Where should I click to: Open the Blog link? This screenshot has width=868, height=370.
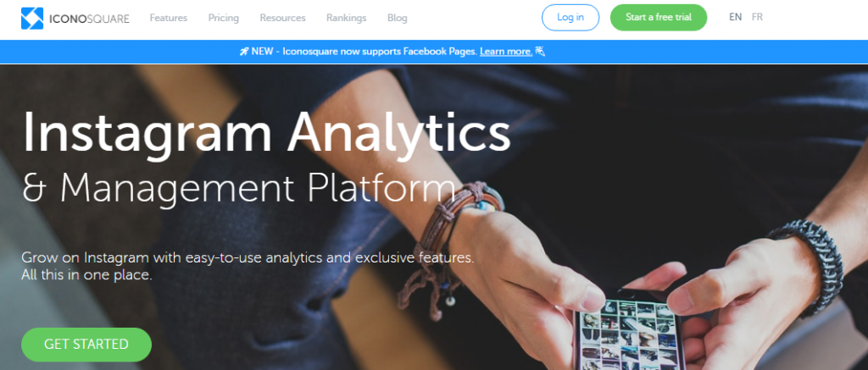398,18
